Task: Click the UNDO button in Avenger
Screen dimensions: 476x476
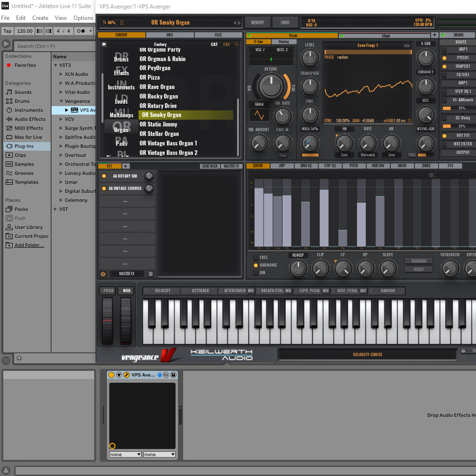Action: pos(285,22)
